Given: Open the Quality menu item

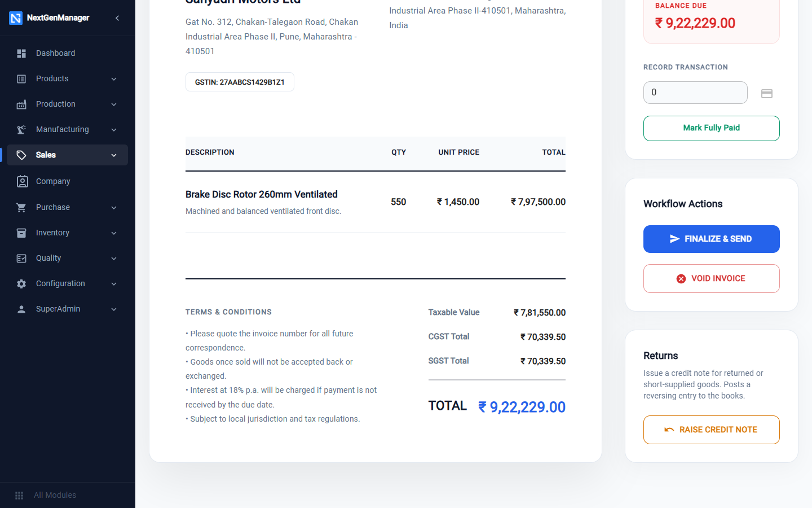Looking at the screenshot, I should (x=68, y=258).
